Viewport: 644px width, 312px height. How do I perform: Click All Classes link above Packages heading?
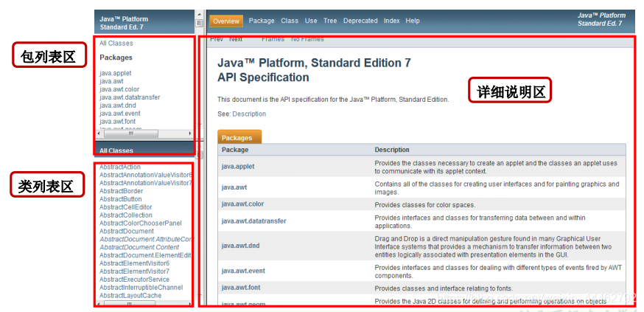tap(116, 44)
